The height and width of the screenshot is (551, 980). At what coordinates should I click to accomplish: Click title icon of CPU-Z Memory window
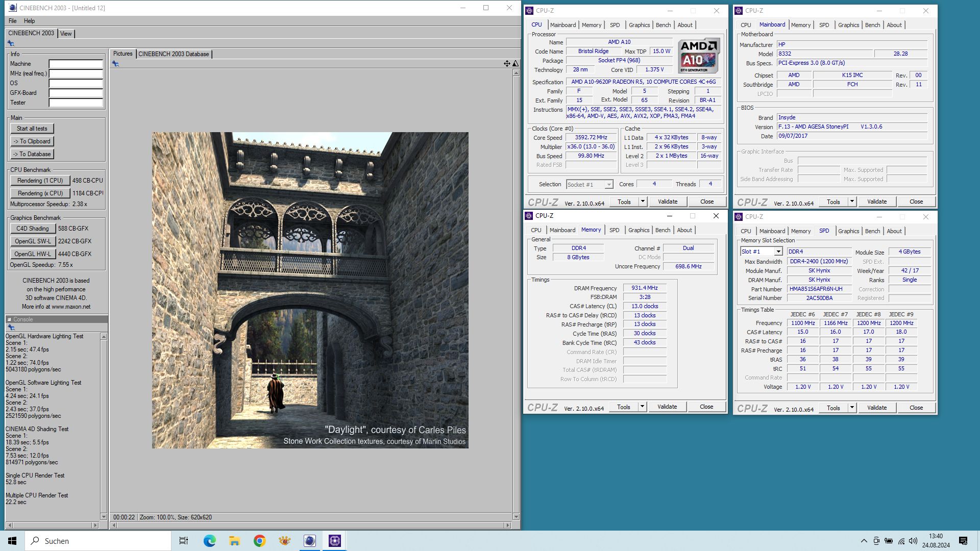(x=529, y=216)
